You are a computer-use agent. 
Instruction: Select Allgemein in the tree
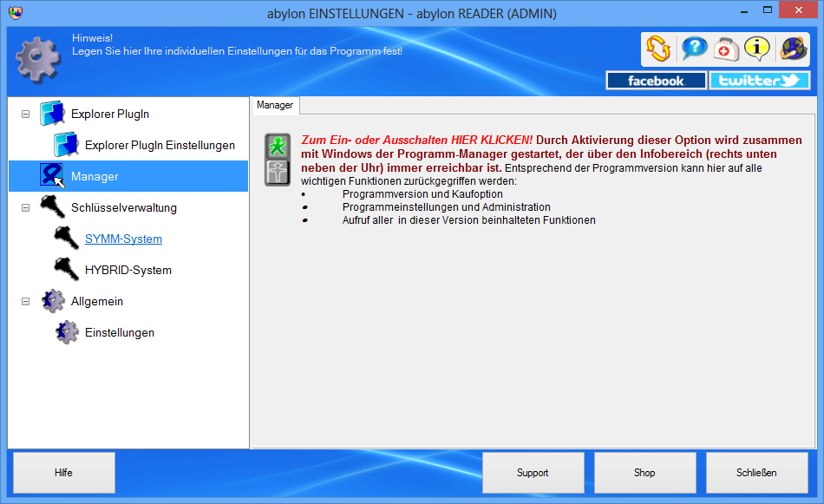(x=96, y=301)
